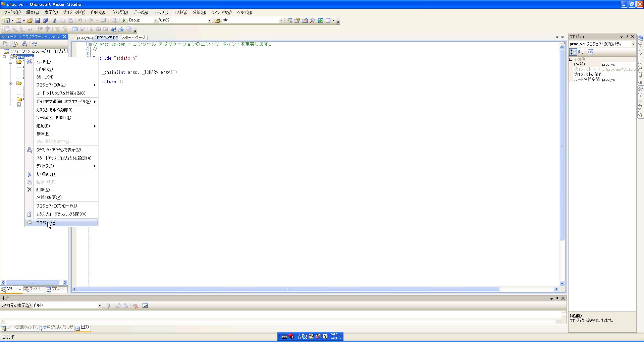Screen dimensions: 644x342
Task: Open the Win32 platform dropdown
Action: [x=209, y=20]
